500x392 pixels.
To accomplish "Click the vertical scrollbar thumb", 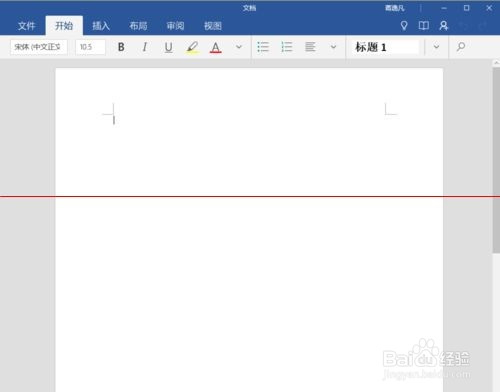I will [x=496, y=160].
